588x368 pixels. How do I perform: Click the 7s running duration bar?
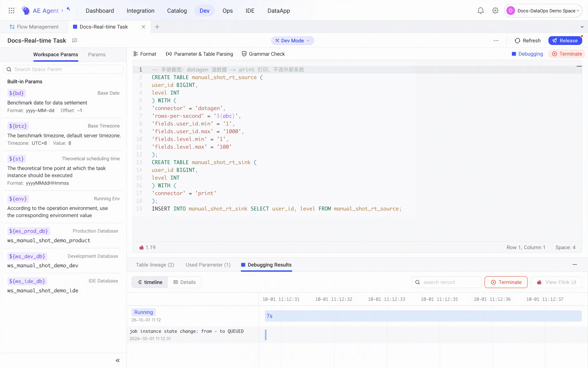coord(423,316)
